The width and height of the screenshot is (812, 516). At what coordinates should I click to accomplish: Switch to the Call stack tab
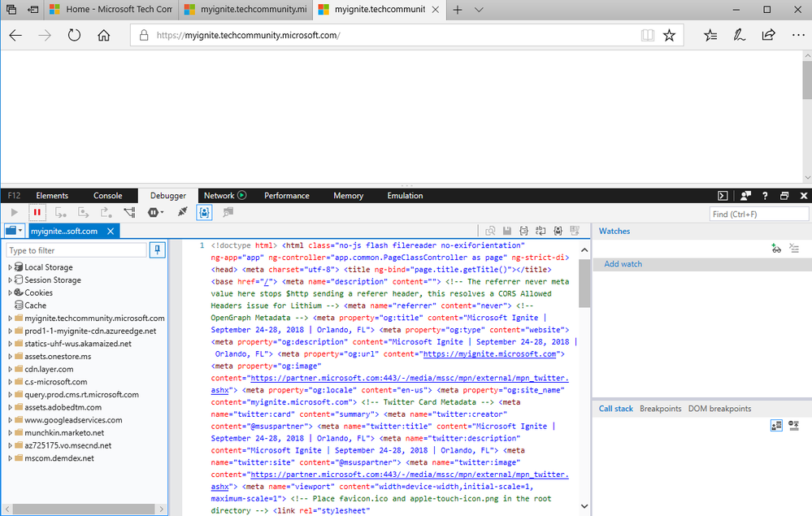point(616,409)
